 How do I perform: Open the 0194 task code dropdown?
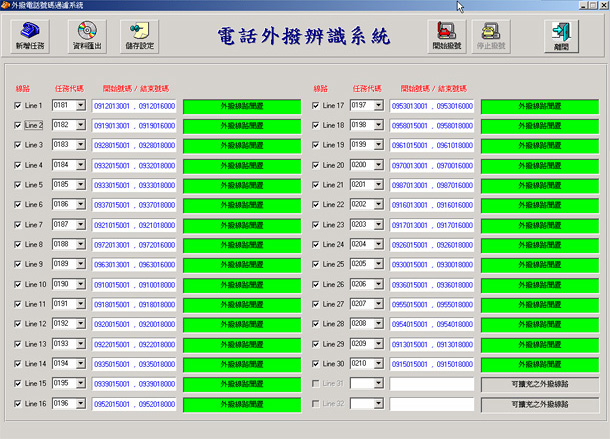[x=81, y=363]
